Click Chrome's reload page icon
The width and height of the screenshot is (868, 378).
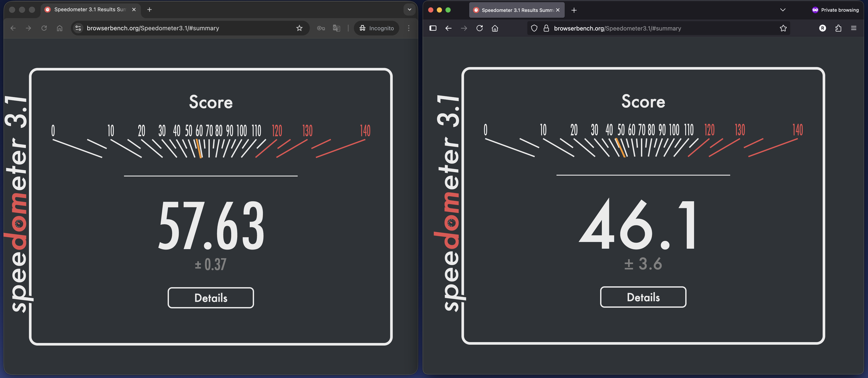pos(44,28)
